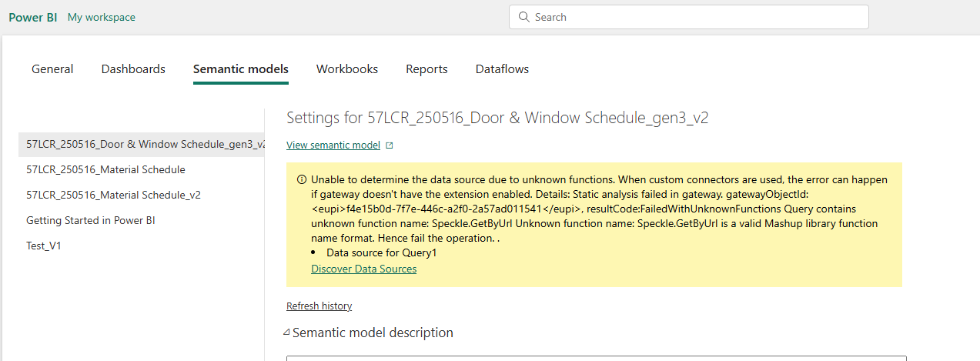
Task: Click the Settings for 57LCR_250516 heading
Action: [x=497, y=118]
